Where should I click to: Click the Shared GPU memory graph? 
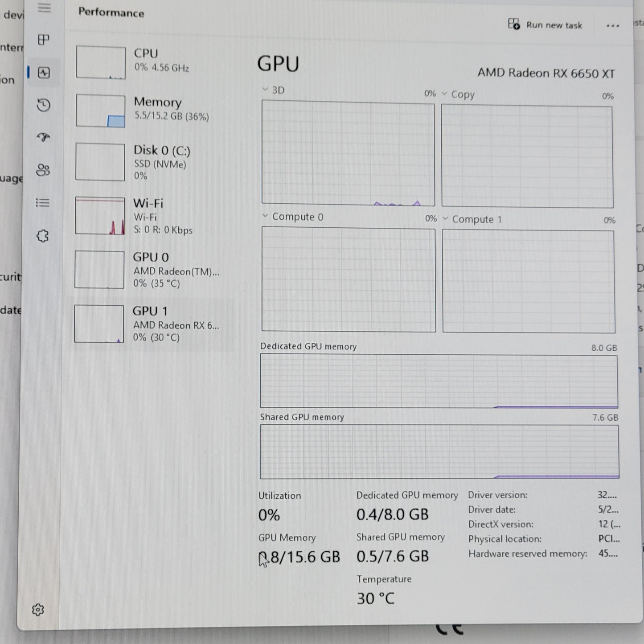pos(439,452)
